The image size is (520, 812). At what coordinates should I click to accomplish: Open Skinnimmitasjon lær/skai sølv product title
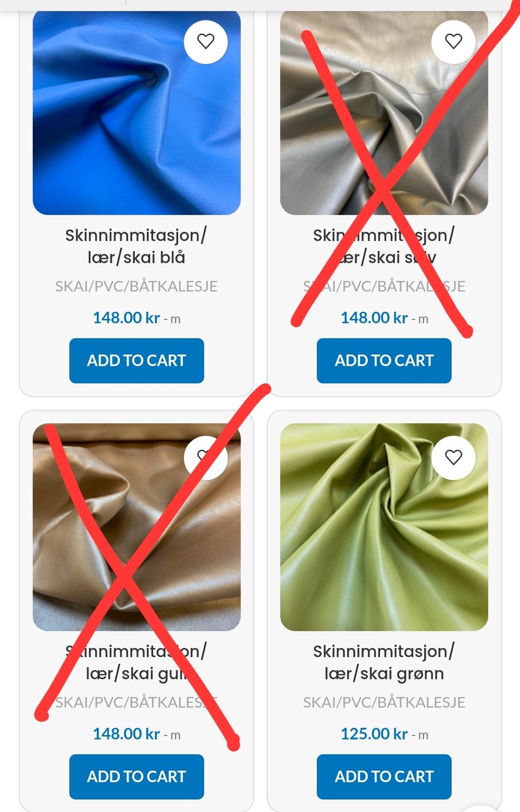(x=384, y=246)
